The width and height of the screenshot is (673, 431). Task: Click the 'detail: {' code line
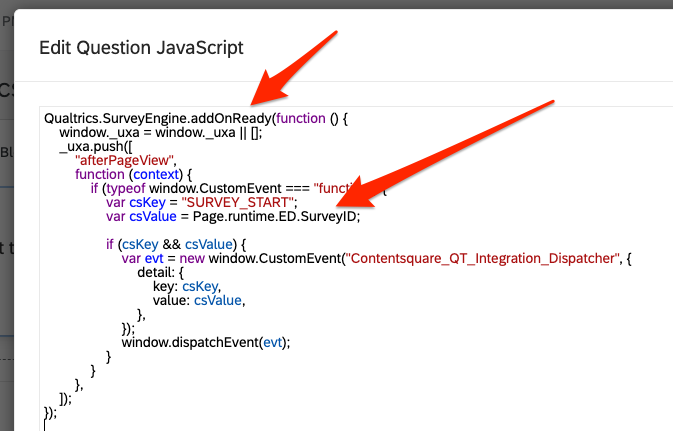tap(161, 272)
